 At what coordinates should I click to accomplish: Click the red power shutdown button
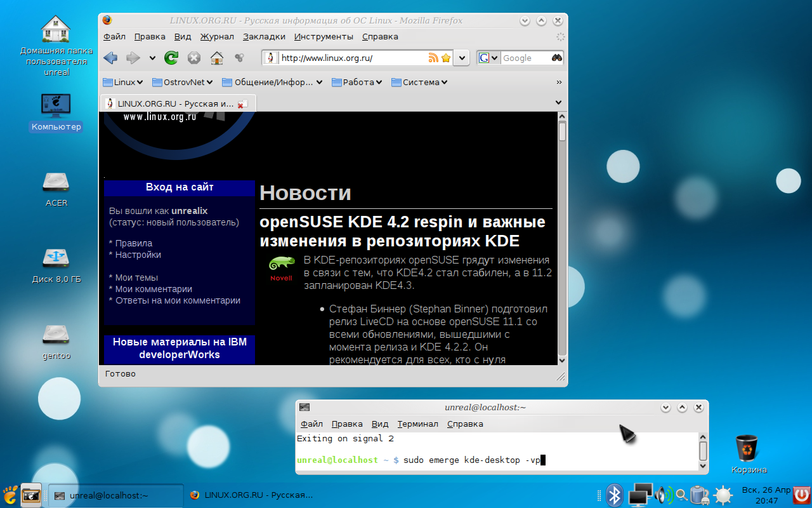pyautogui.click(x=801, y=495)
